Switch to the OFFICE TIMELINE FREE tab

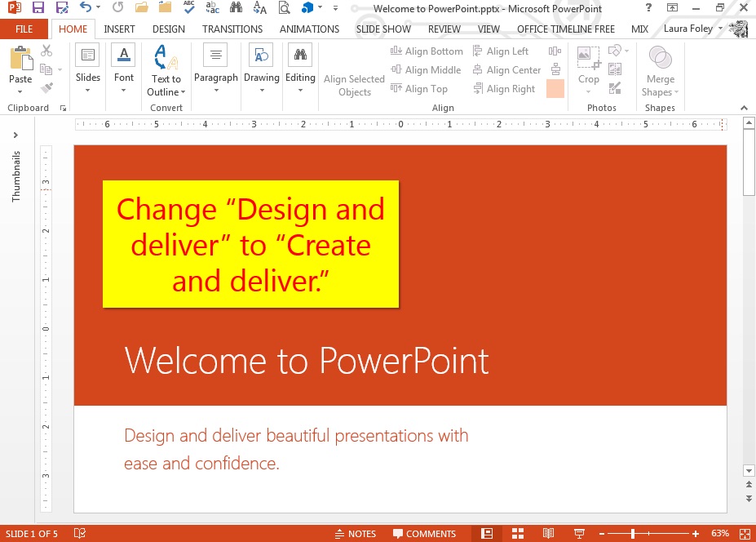[x=566, y=29]
